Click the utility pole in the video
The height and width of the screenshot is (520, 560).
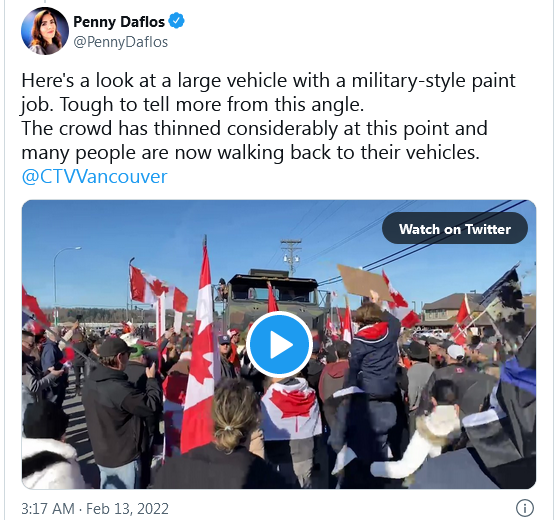point(291,256)
